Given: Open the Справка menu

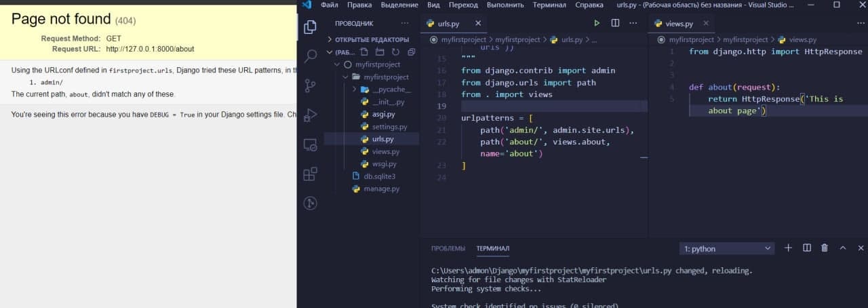Looking at the screenshot, I should [589, 5].
